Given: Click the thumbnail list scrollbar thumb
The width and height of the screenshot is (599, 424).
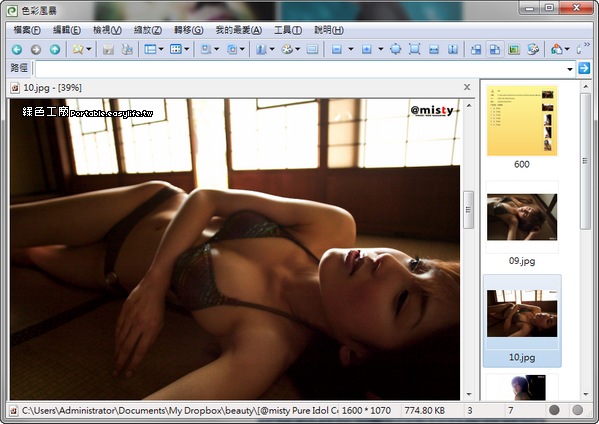Looking at the screenshot, I should click(585, 161).
